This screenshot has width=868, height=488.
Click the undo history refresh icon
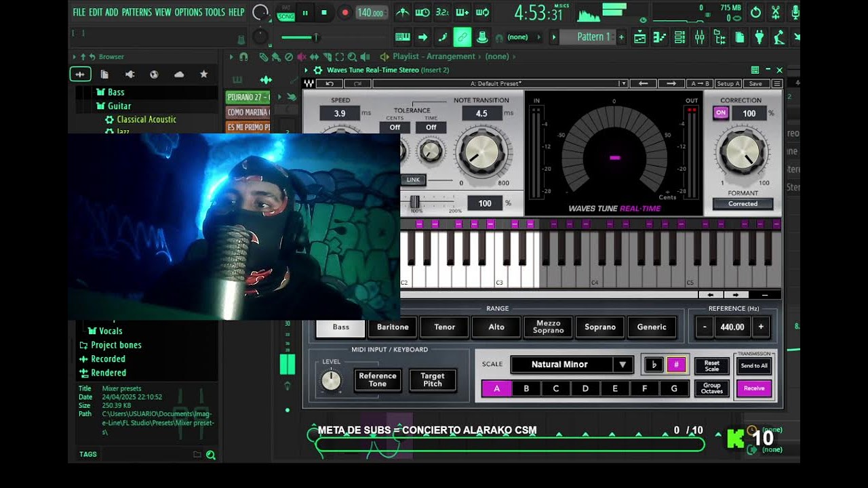(756, 12)
